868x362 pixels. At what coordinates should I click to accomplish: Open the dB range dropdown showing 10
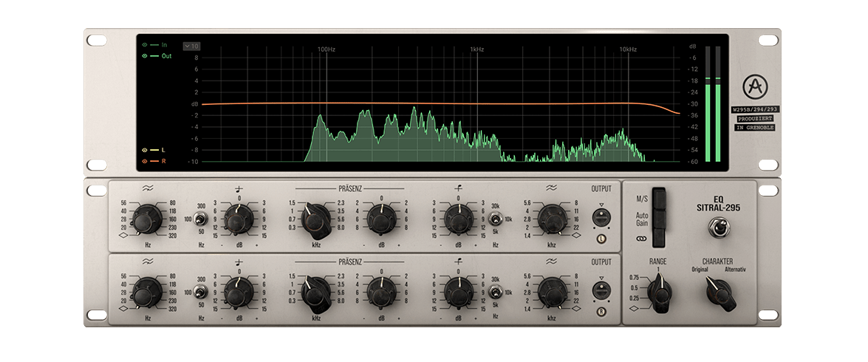[x=192, y=47]
